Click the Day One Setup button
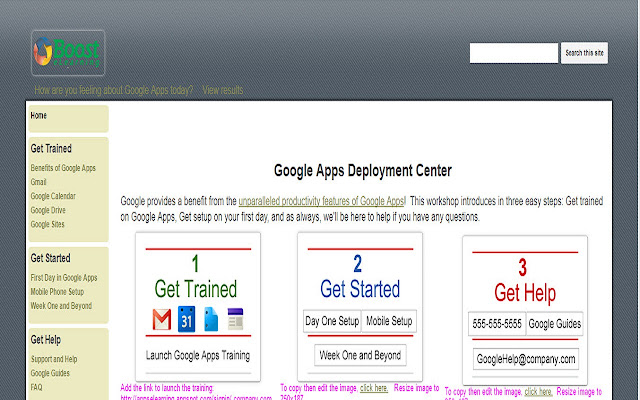The image size is (640, 400). click(x=332, y=321)
